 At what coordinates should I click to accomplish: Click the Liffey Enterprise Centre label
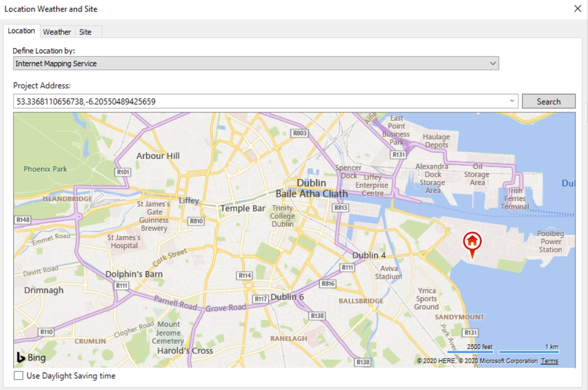[x=372, y=185]
